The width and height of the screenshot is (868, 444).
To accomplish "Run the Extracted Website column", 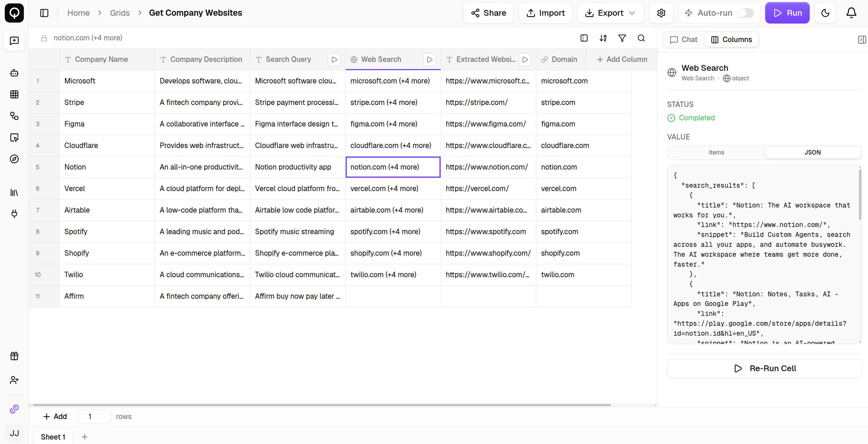I will click(x=525, y=60).
